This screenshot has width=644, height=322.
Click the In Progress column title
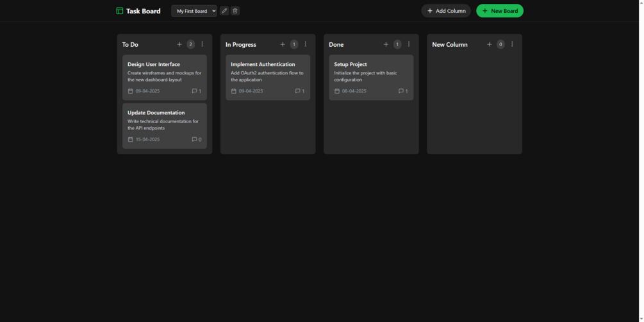point(241,44)
